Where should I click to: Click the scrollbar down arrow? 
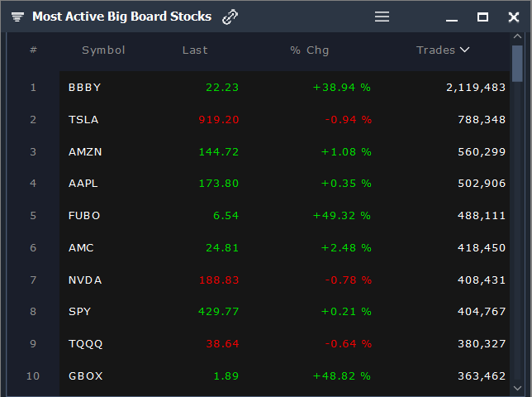coord(517,388)
